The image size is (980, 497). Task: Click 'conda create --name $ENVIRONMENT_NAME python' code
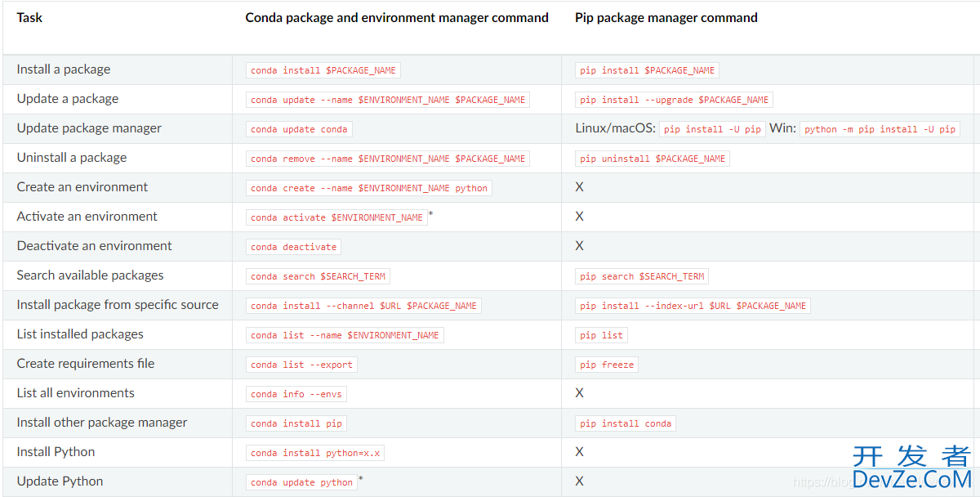(369, 188)
